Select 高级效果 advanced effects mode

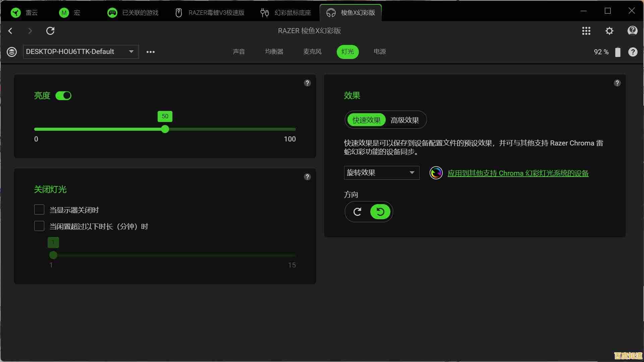pos(405,120)
